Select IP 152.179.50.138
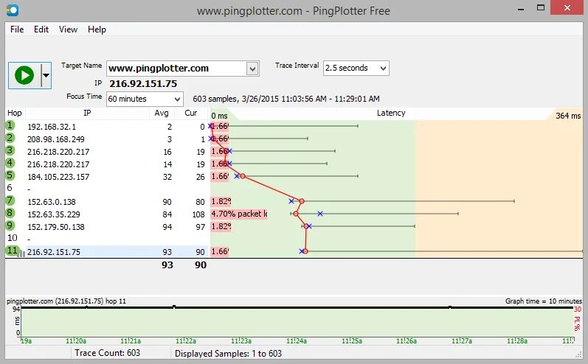Viewport: 588px width, 364px height. point(56,227)
